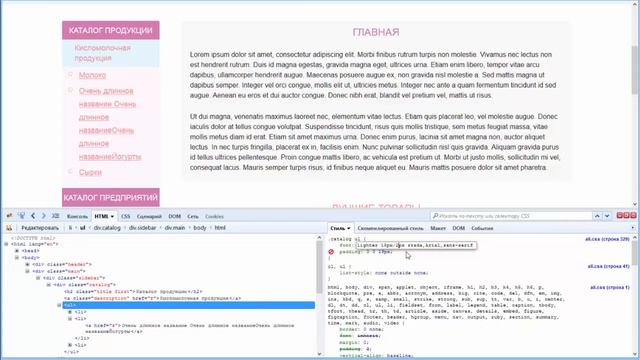The image size is (640, 360).
Task: Follow the Сыры sidebar link
Action: tap(90, 172)
